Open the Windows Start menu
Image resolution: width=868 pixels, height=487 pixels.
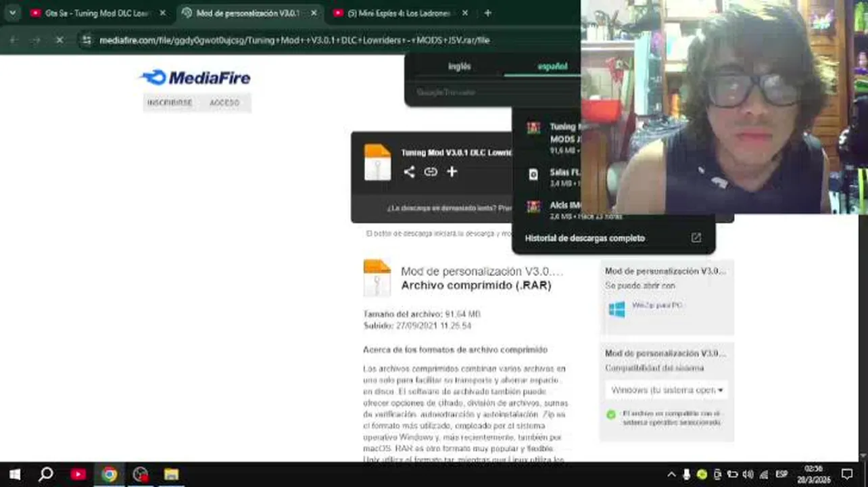point(14,474)
